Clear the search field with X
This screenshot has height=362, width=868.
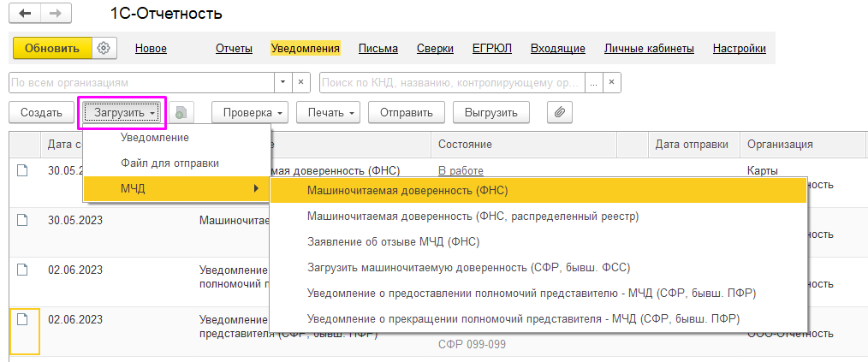(x=611, y=83)
